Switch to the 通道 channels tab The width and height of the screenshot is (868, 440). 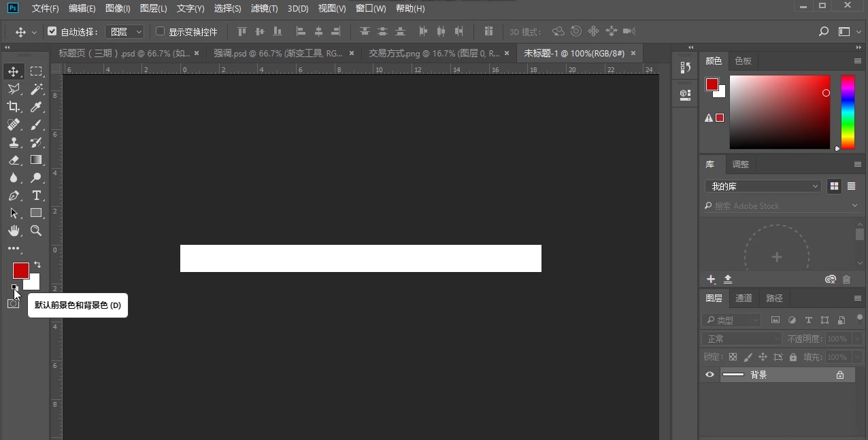click(744, 298)
